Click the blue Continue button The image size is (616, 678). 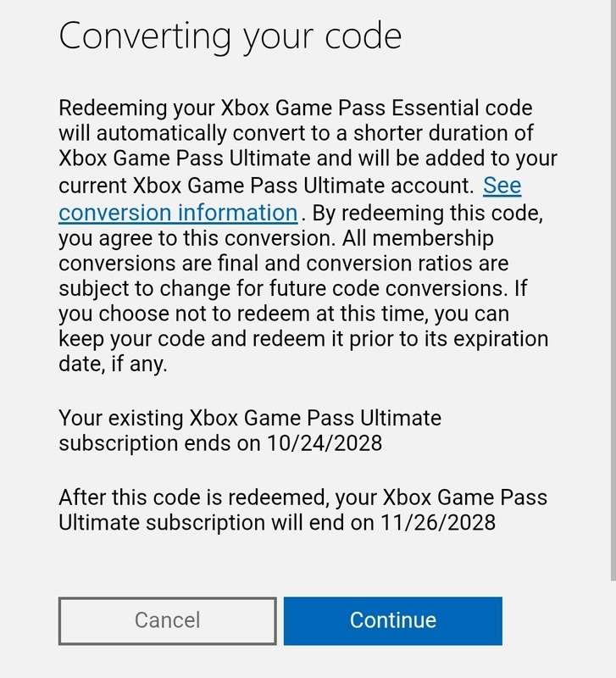(x=392, y=620)
